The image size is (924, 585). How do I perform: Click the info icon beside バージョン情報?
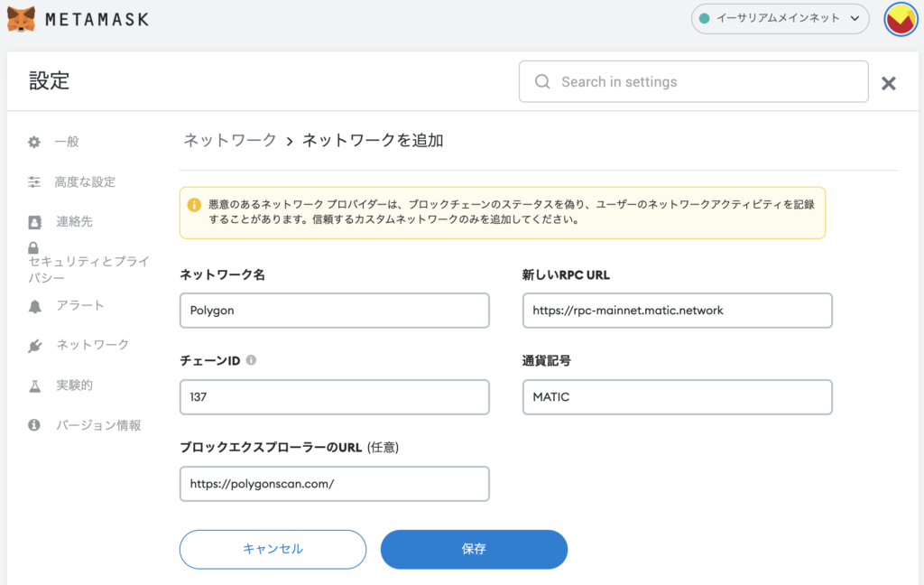pyautogui.click(x=33, y=424)
